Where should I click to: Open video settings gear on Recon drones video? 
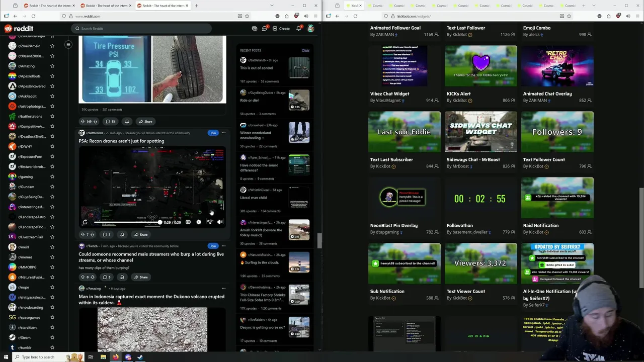click(199, 222)
